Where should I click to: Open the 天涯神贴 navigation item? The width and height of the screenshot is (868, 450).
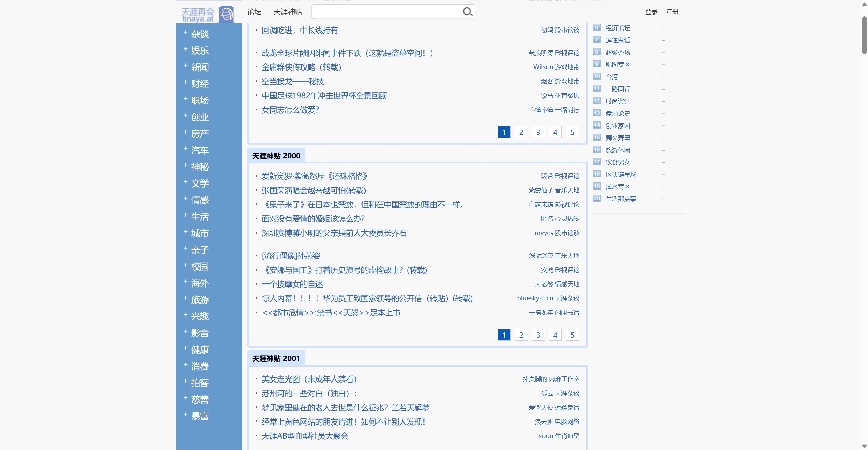(x=288, y=12)
